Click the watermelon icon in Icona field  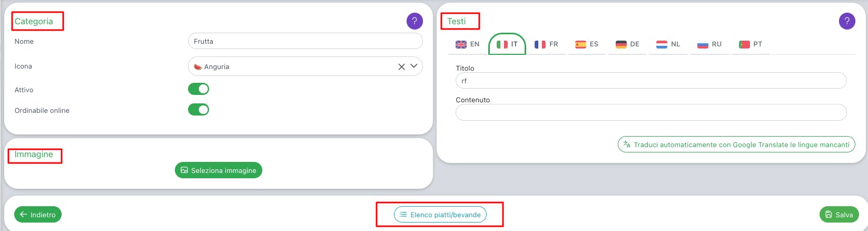[x=198, y=67]
